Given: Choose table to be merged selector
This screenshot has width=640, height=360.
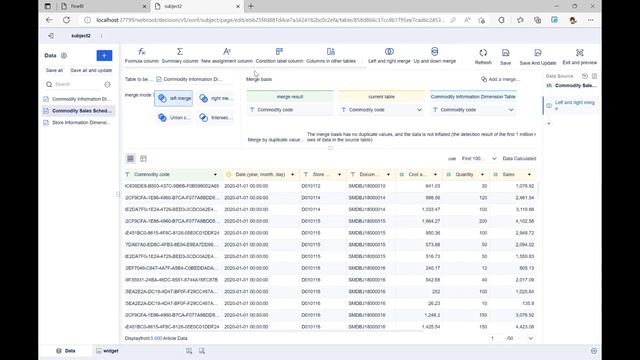Looking at the screenshot, I should (x=189, y=79).
